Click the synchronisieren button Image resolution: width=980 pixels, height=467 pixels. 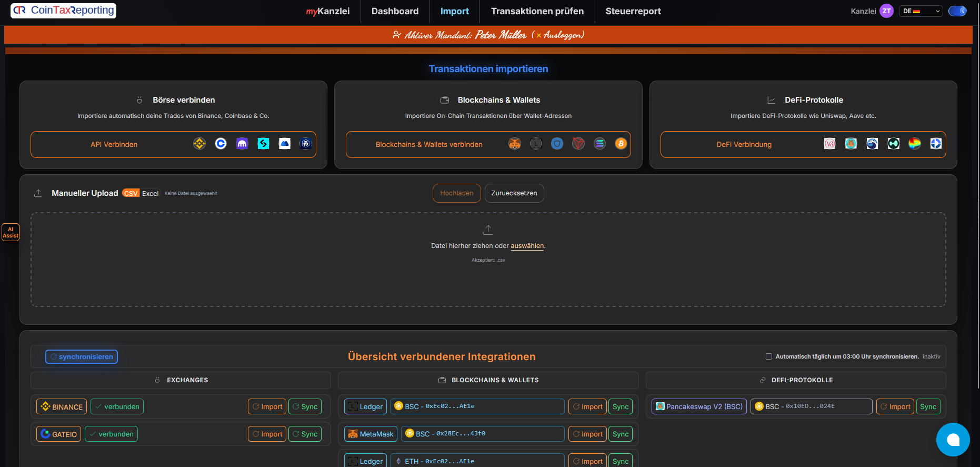coord(82,356)
